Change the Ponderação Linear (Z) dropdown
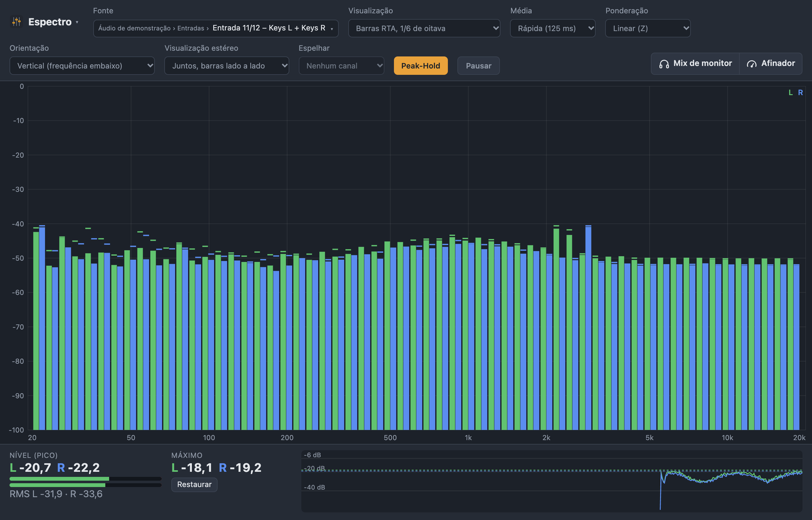The width and height of the screenshot is (812, 520). pos(648,28)
